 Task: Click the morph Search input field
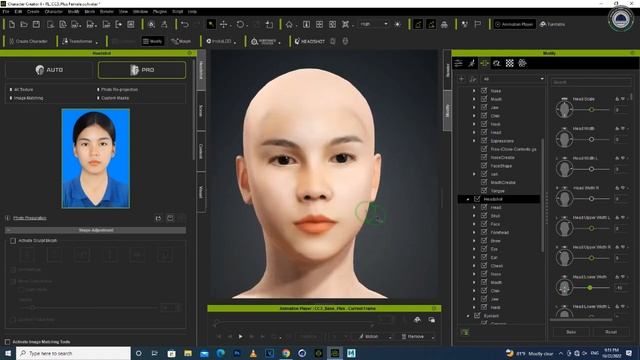coord(590,82)
